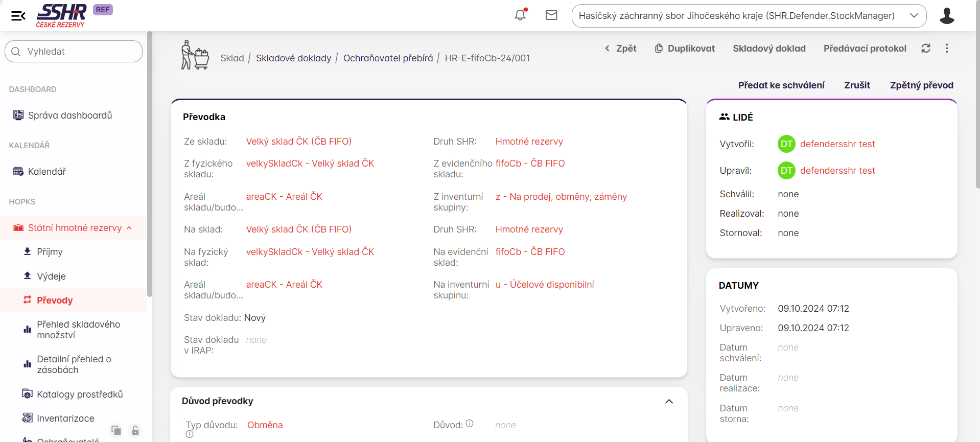Click the Předat ke schválení button

click(781, 85)
